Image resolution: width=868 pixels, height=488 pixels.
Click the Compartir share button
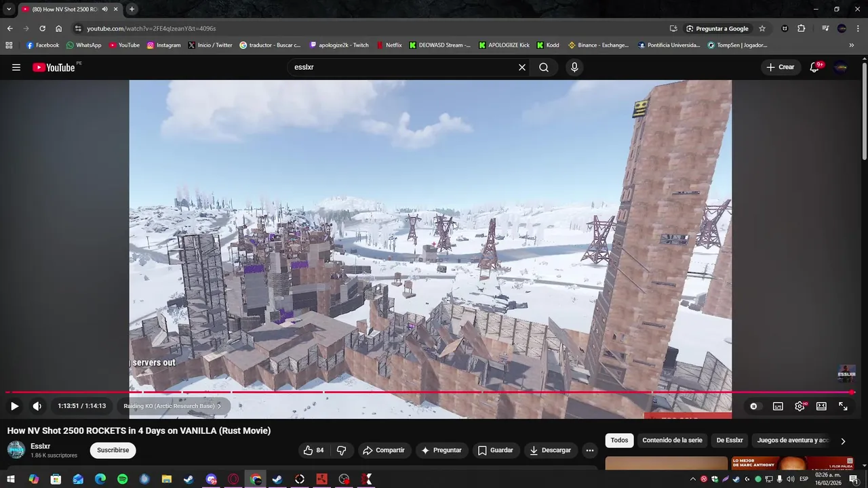coord(383,450)
